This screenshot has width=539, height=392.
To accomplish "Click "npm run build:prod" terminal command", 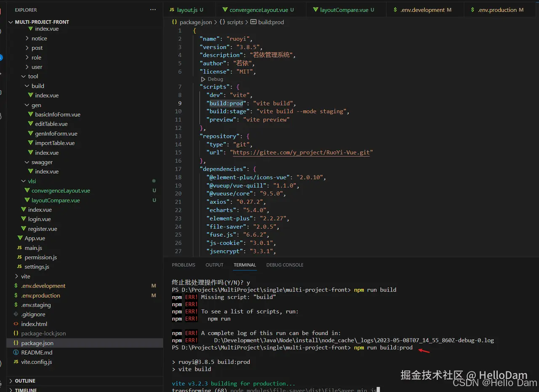I will (x=383, y=347).
